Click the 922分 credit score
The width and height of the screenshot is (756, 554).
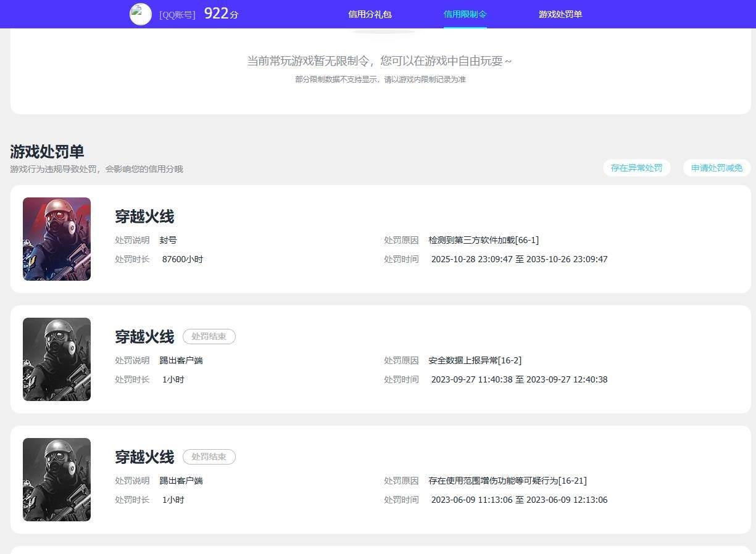[x=221, y=14]
